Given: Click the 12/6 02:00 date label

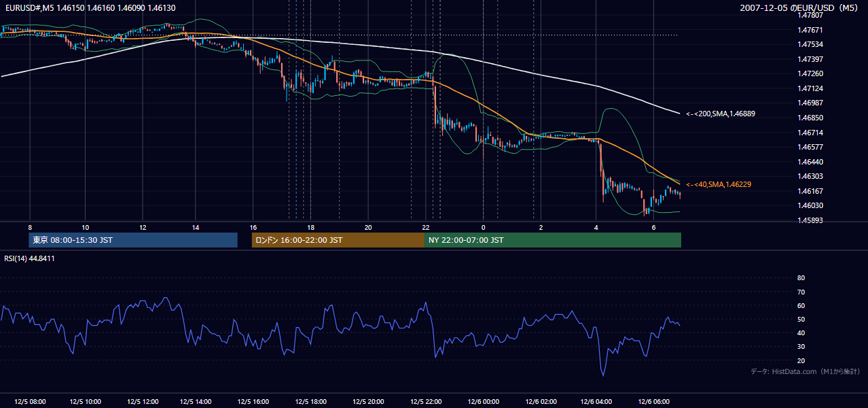Looking at the screenshot, I should tap(541, 402).
